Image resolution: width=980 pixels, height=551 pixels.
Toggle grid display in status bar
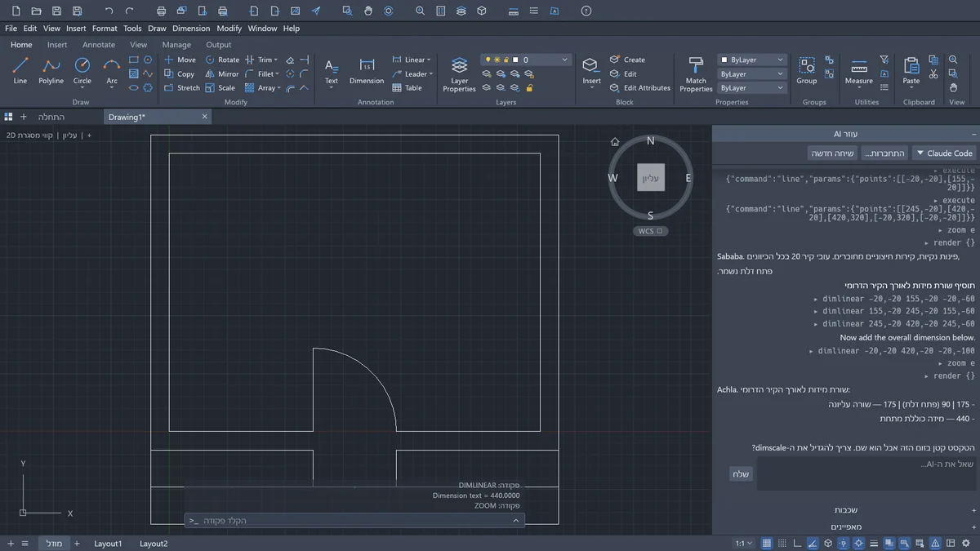767,544
